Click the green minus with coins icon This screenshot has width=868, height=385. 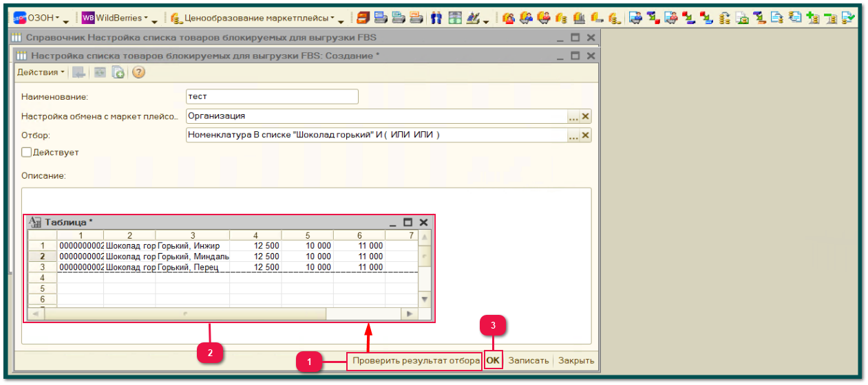(830, 18)
